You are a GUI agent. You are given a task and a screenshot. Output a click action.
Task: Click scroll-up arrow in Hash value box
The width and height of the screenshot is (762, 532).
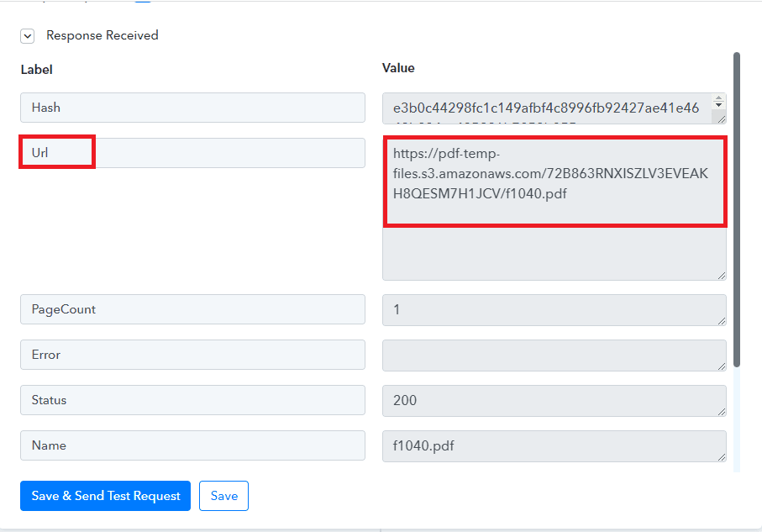pyautogui.click(x=719, y=98)
